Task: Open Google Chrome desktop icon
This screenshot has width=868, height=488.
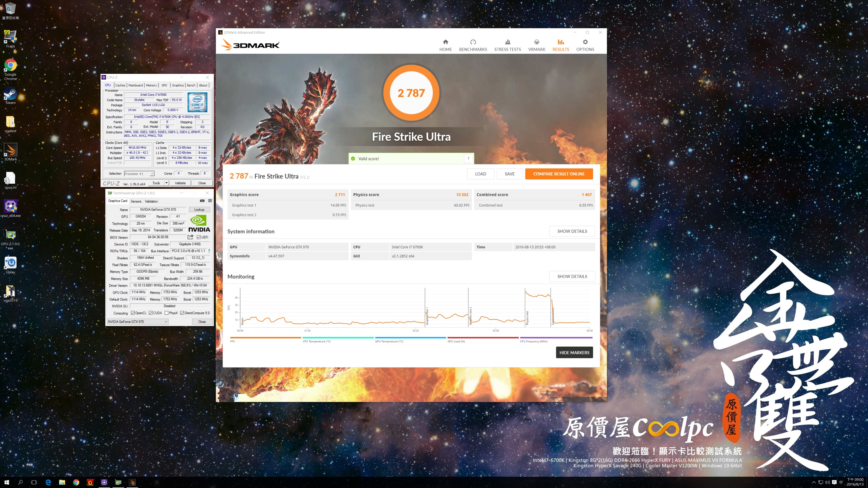Action: 10,70
